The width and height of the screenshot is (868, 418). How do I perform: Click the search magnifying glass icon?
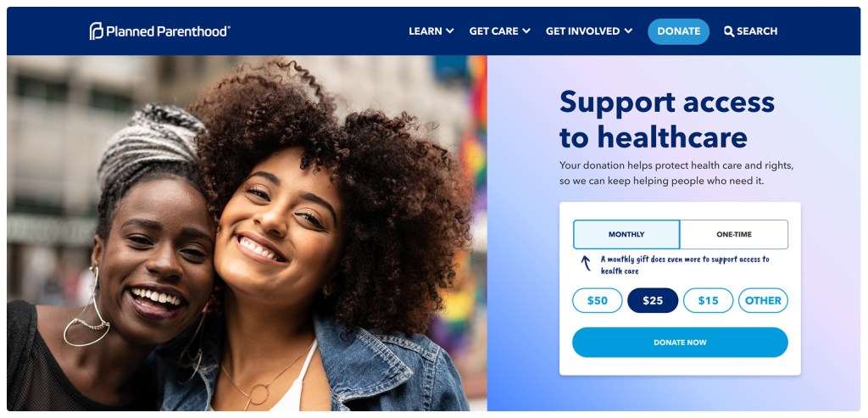coord(729,31)
